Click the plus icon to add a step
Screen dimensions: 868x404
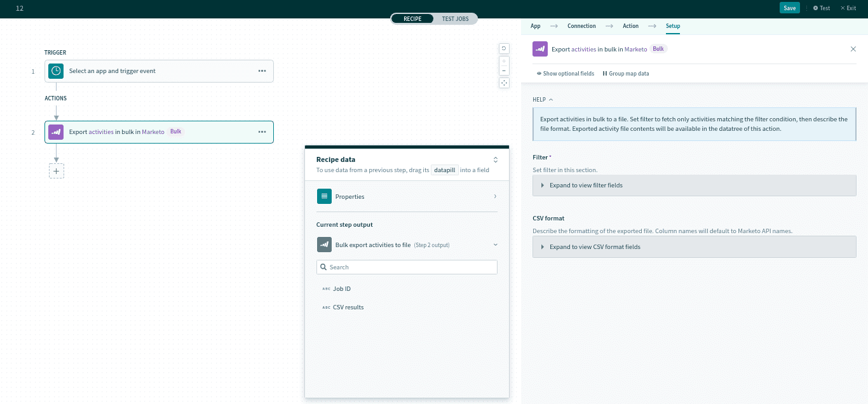click(57, 171)
